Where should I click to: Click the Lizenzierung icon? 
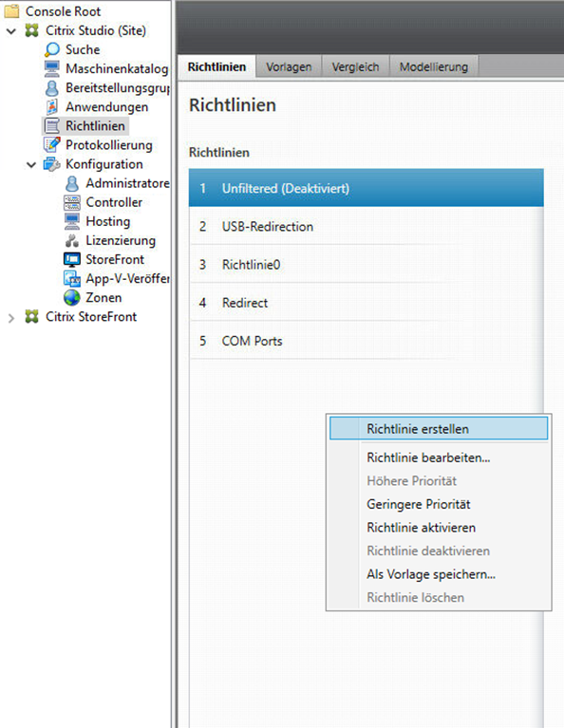pos(72,240)
